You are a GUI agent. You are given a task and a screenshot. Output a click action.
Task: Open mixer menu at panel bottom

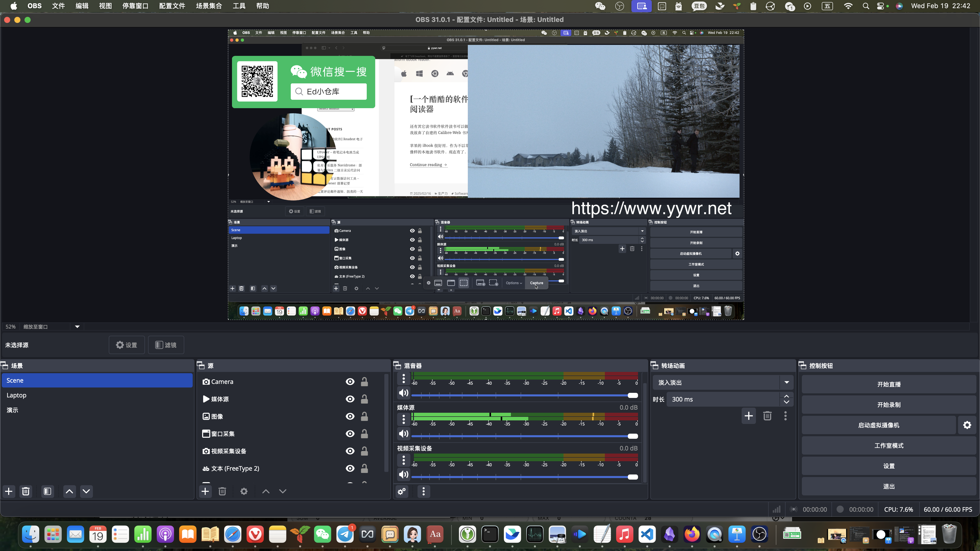(423, 491)
